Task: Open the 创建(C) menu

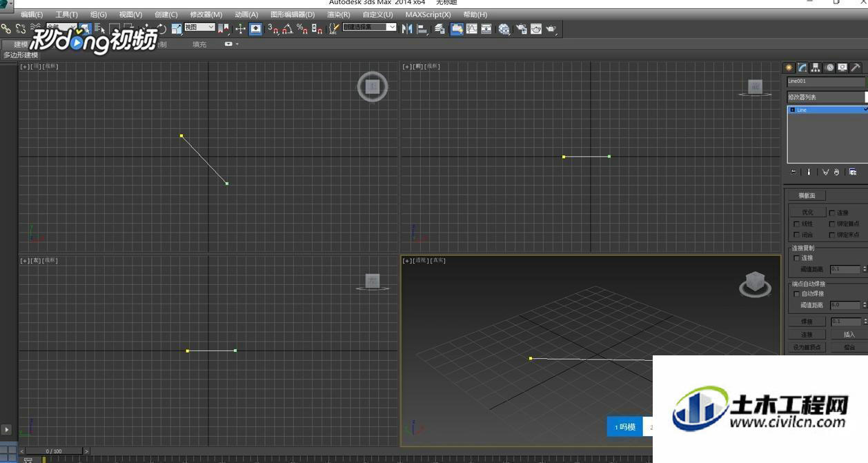Action: coord(166,14)
